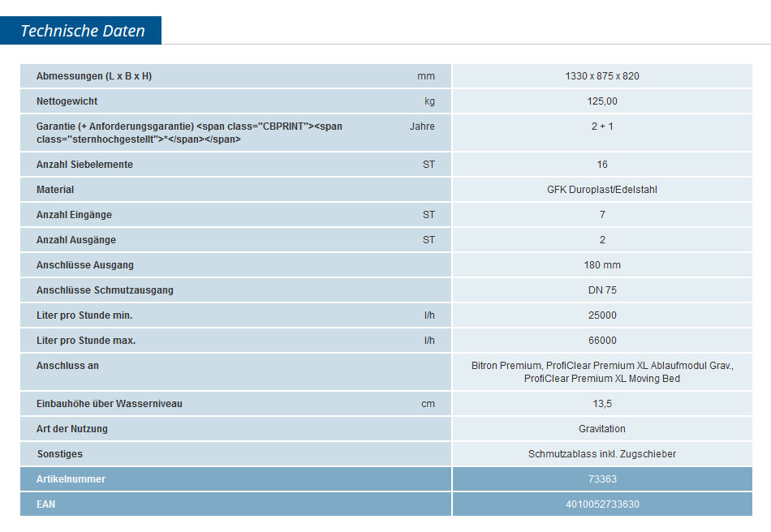Click the flow value 66000
771x532 pixels.
coord(602,341)
